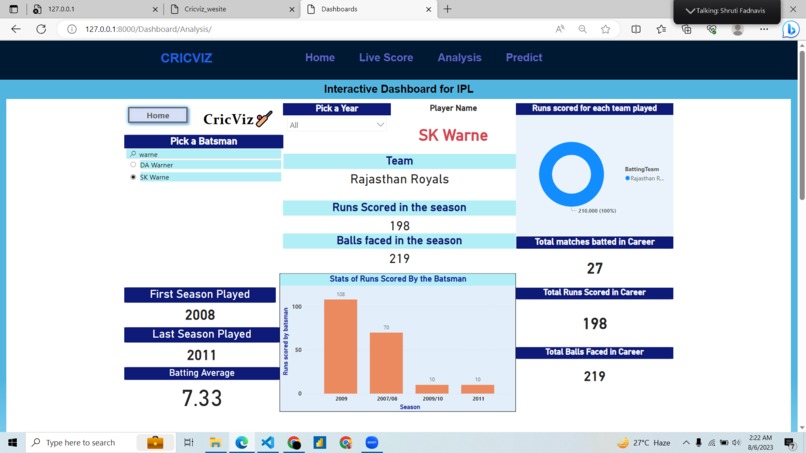Open the browser profile avatar
The width and height of the screenshot is (806, 453).
(x=738, y=29)
